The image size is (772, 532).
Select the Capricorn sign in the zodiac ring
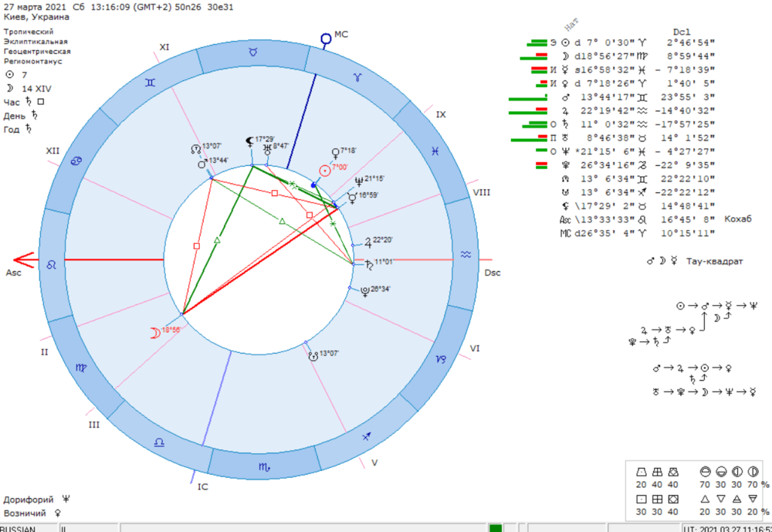point(441,359)
